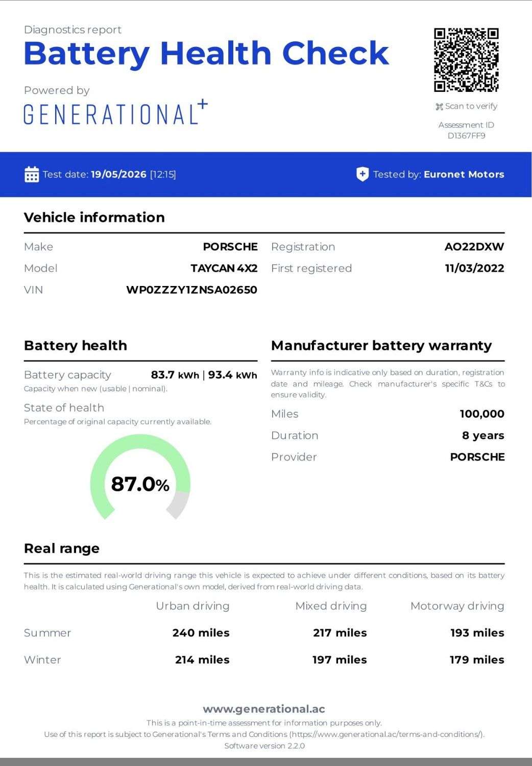Click the winter urban range 214 miles

(x=202, y=660)
